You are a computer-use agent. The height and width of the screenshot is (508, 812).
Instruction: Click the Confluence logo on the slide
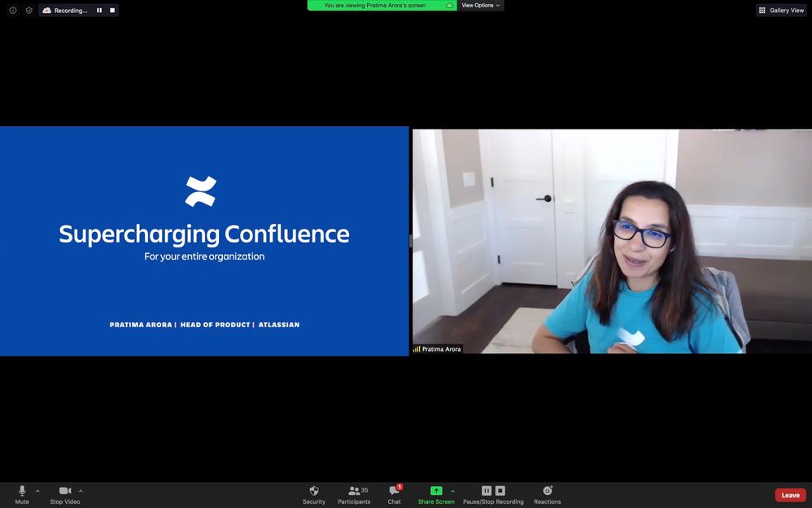tap(201, 191)
